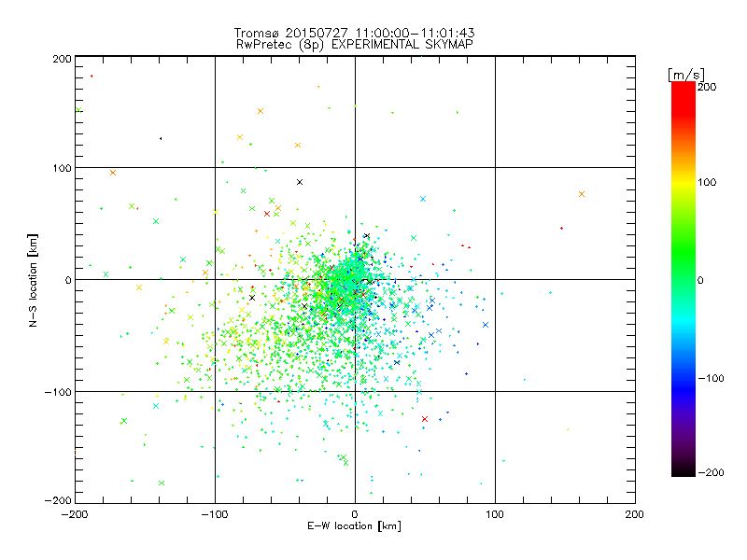Click the E-W axis '200' tick label

[x=635, y=514]
